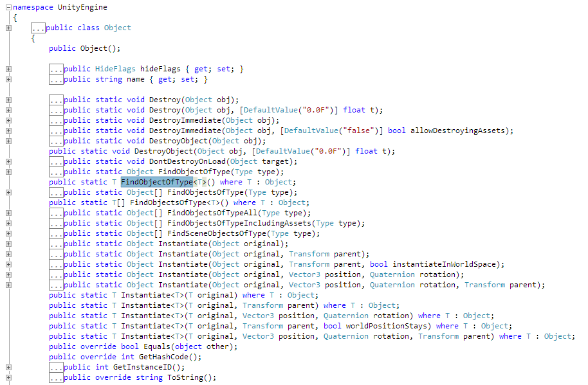Collapse the namespace UnityEngine block

click(8, 7)
